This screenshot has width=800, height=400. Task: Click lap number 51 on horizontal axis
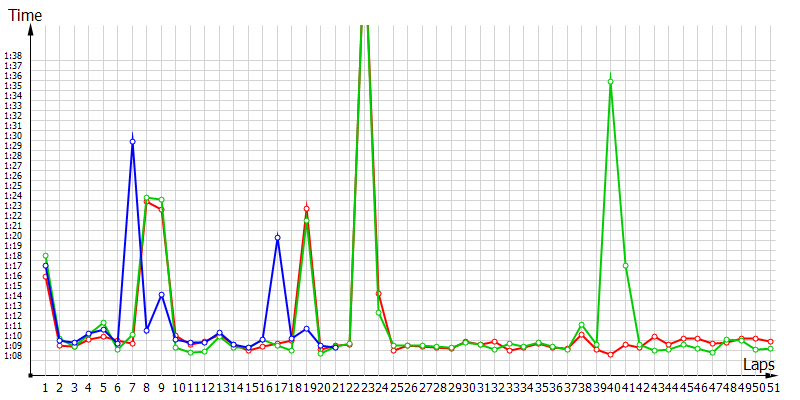[x=770, y=388]
